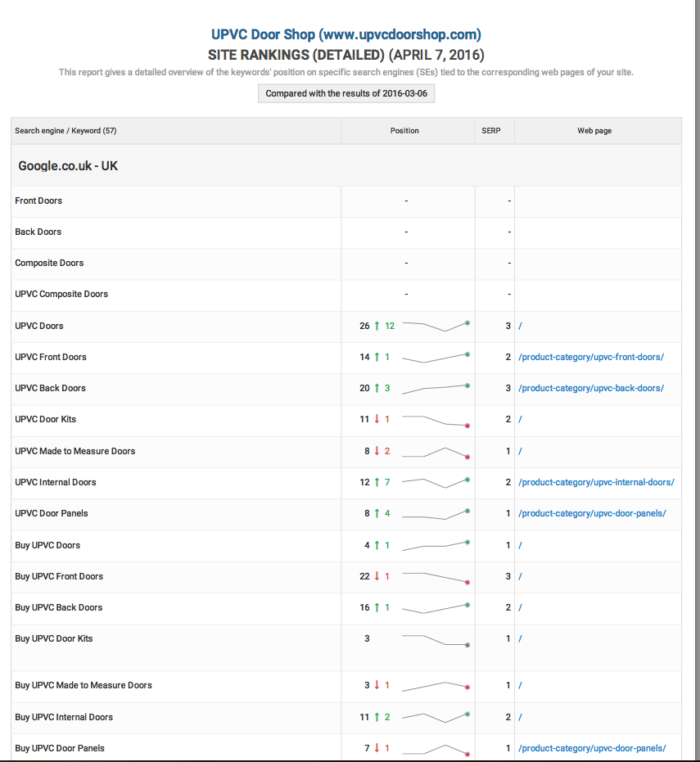Click position value 26 for UPVC Doors
This screenshot has width=700, height=762.
(364, 326)
